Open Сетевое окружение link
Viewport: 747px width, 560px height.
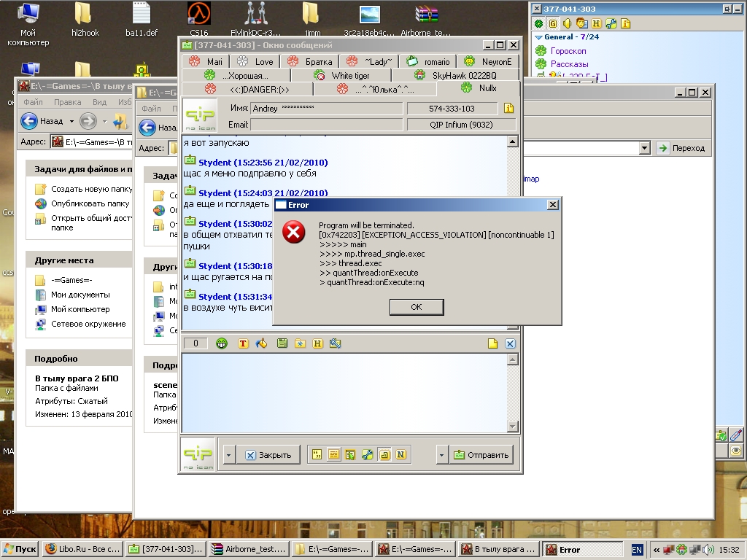tap(88, 324)
